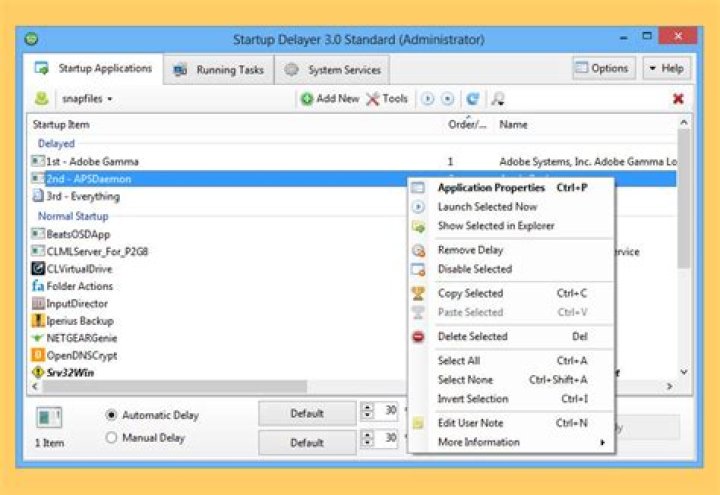Select the Manual Delay radio button

pos(111,437)
